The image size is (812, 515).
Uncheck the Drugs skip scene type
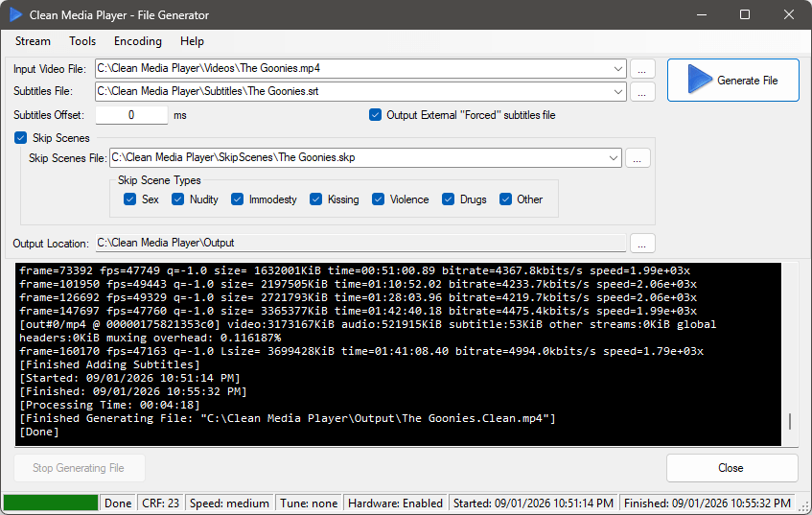pos(448,199)
